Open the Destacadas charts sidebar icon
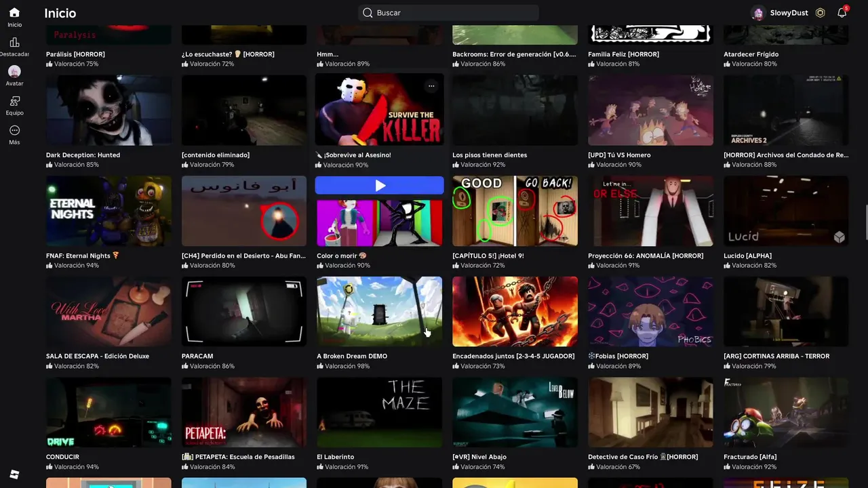Image resolution: width=868 pixels, height=488 pixels. (x=14, y=42)
